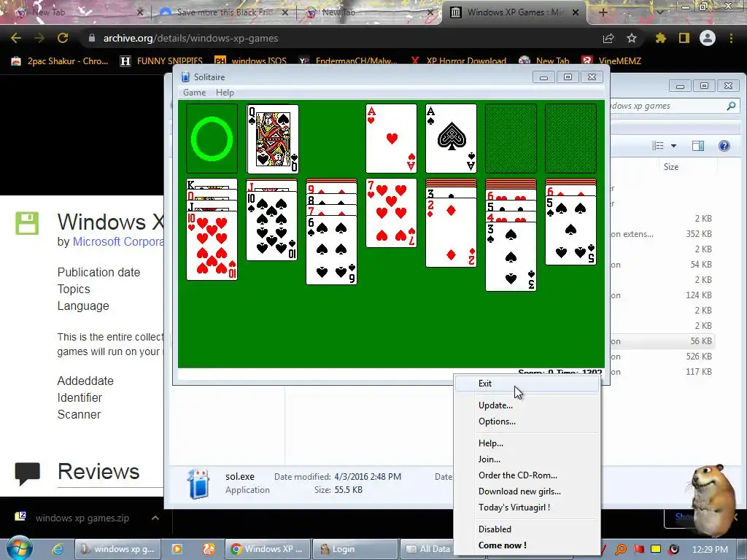Launch Internet Explorer from taskbar
Screen dimensions: 747x560
58,549
